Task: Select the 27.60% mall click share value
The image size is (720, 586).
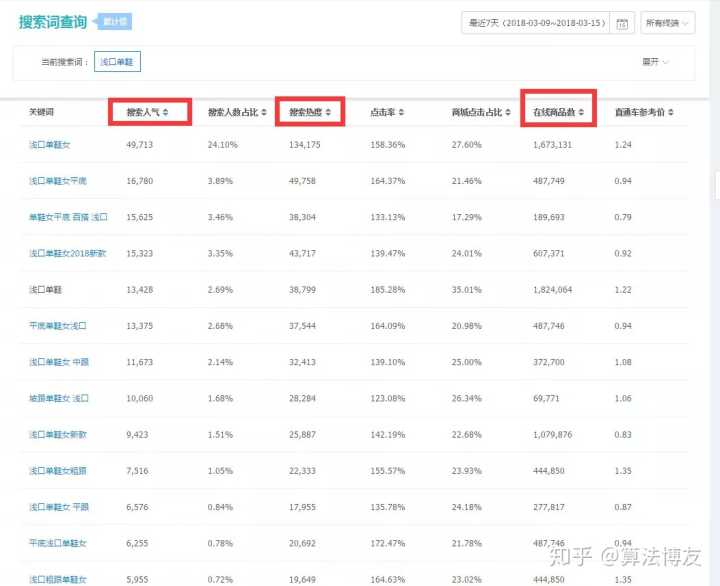Action: (x=467, y=145)
